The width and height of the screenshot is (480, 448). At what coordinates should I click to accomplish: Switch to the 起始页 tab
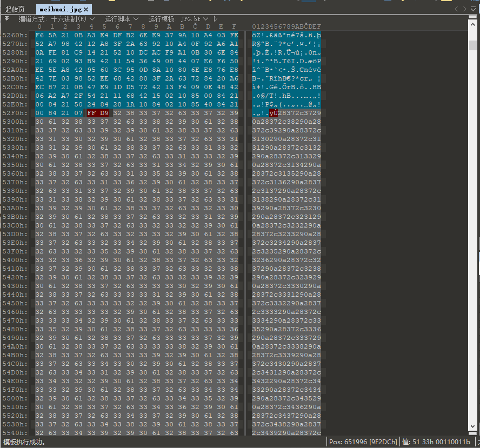(x=15, y=9)
